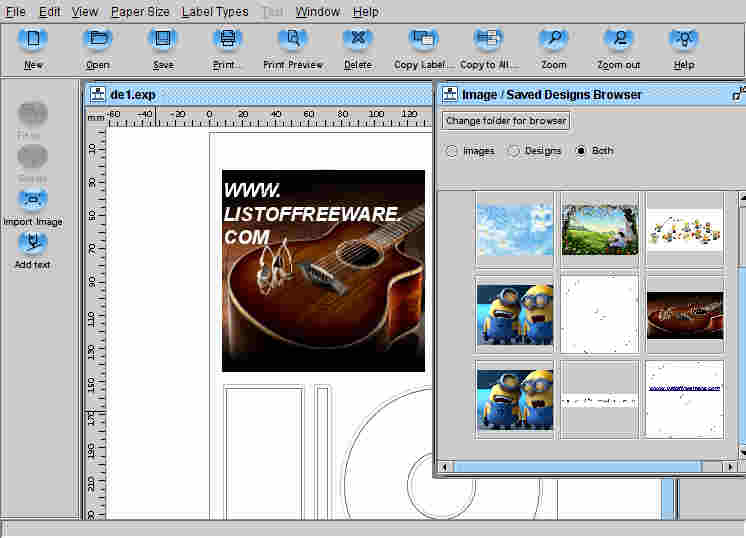Click the Import Image sidebar icon
Viewport: 746px width, 538px height.
33,200
